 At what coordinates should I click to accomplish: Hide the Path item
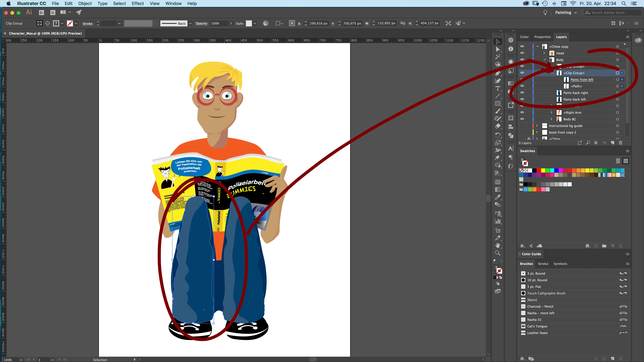coord(522,86)
